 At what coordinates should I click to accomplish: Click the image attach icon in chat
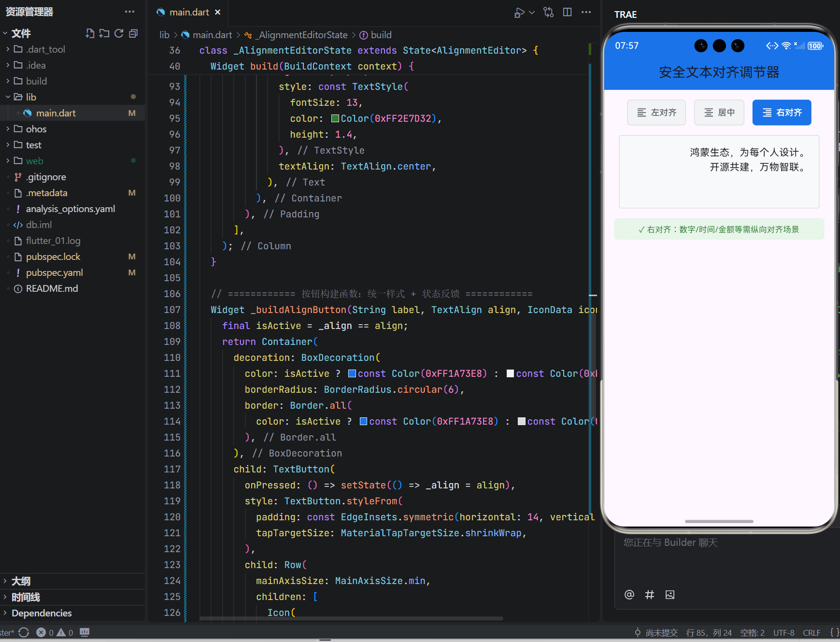669,595
